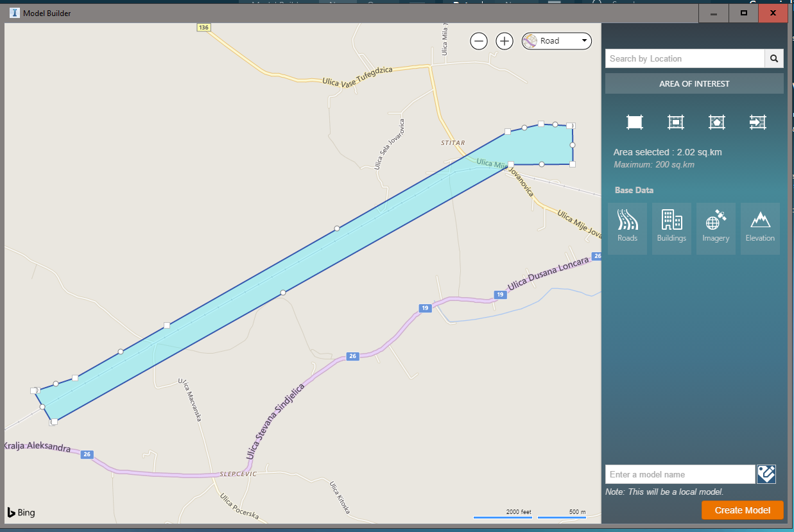794x532 pixels.
Task: Click the AREA OF INTEREST header
Action: pos(694,83)
